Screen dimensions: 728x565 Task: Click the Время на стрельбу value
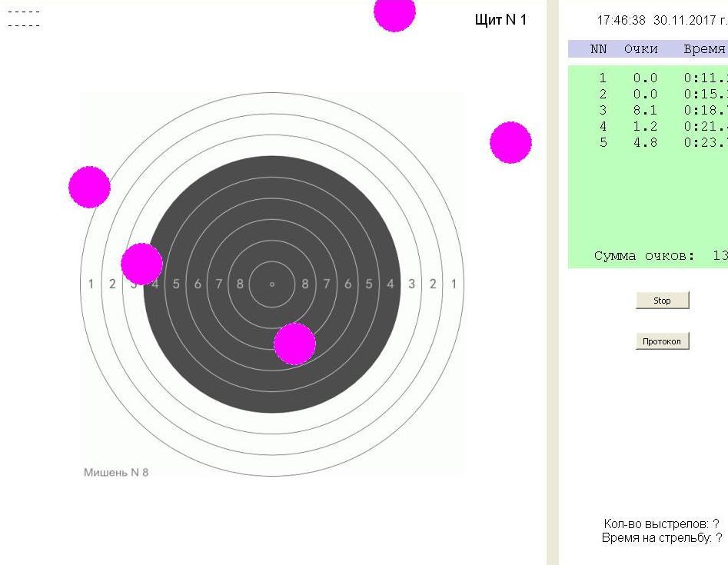pos(718,538)
